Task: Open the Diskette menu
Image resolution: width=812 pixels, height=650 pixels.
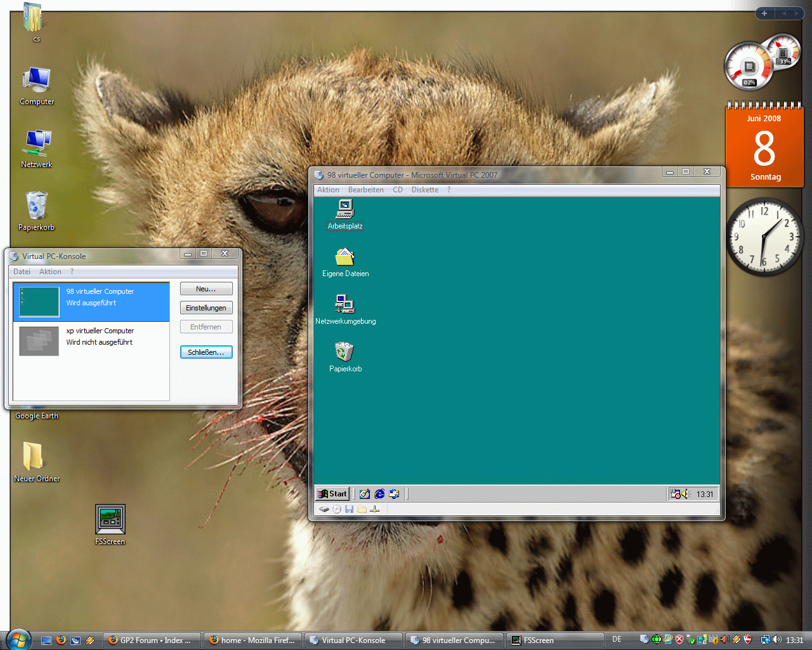Action: coord(424,190)
